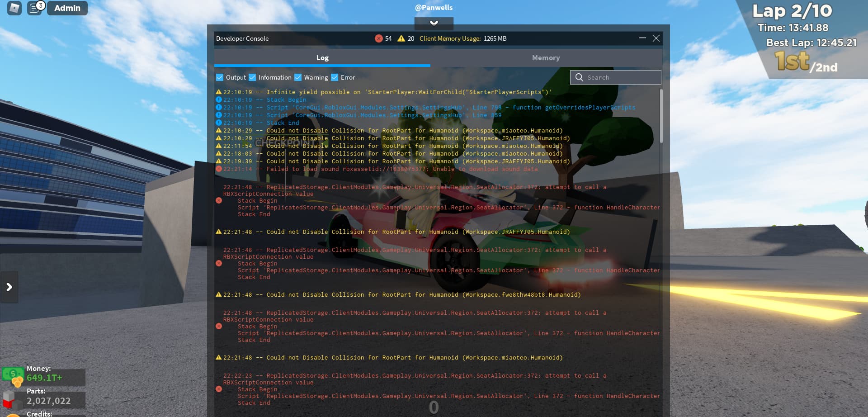Minimize the Developer Console
Viewport: 868px width, 417px height.
pyautogui.click(x=642, y=38)
